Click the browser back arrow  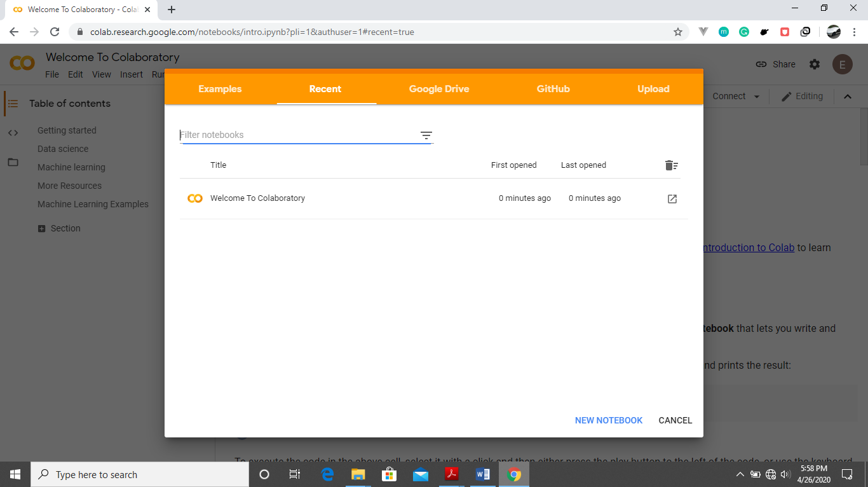coord(14,32)
